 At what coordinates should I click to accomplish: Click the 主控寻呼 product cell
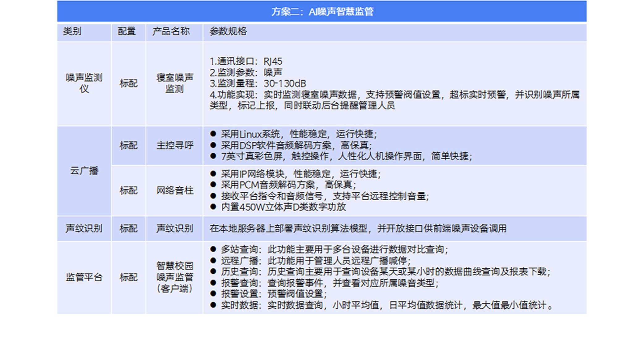point(175,145)
